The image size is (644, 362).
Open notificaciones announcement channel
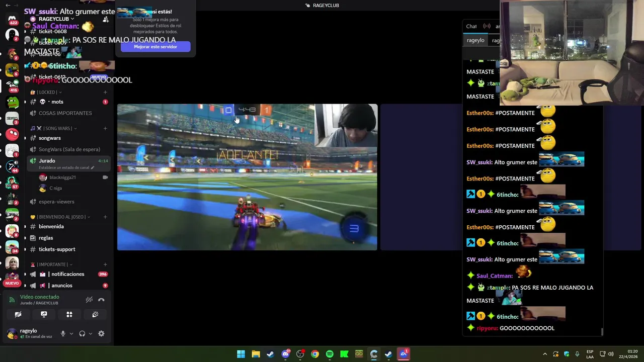pyautogui.click(x=68, y=274)
